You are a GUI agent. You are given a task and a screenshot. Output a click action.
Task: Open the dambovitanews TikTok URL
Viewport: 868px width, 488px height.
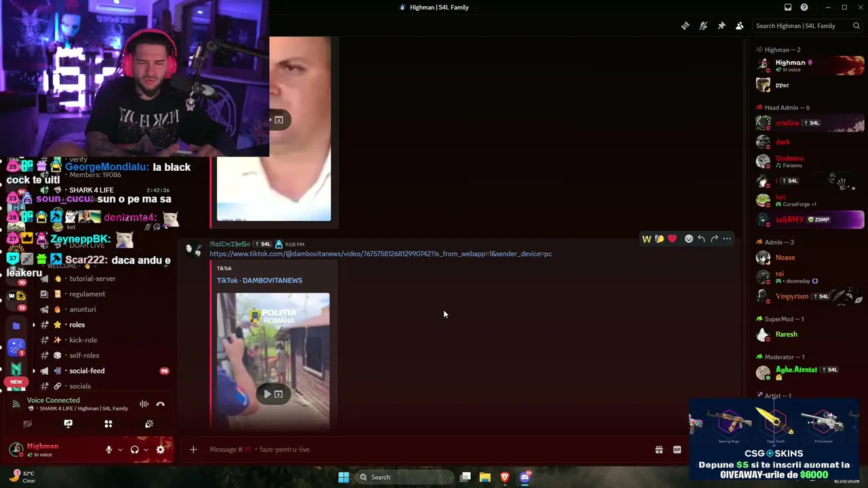click(x=380, y=253)
